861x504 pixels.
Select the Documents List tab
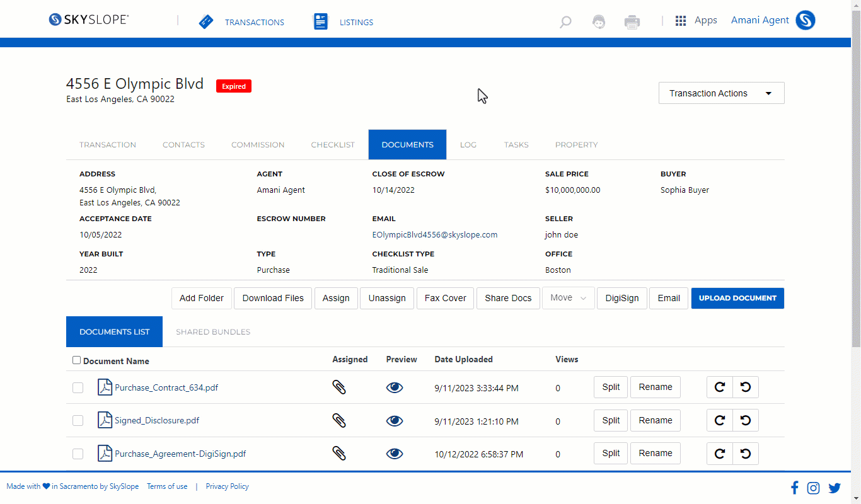point(114,332)
